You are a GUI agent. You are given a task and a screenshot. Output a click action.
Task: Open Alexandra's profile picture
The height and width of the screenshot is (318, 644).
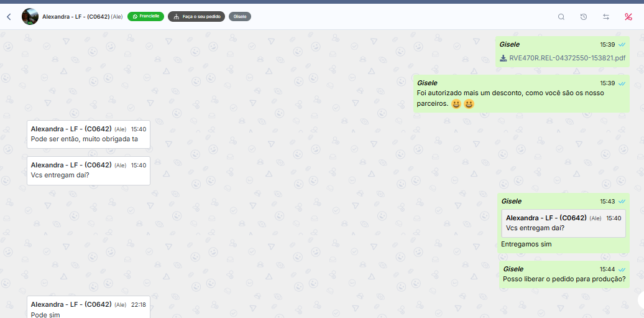(x=30, y=17)
